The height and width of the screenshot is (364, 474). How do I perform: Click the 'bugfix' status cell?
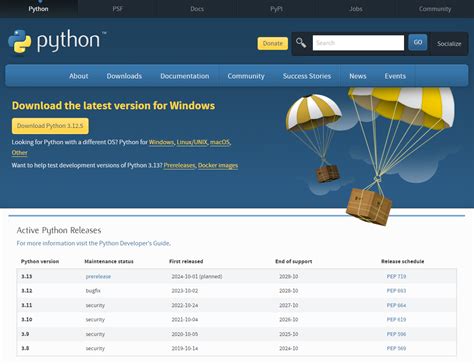click(x=93, y=291)
